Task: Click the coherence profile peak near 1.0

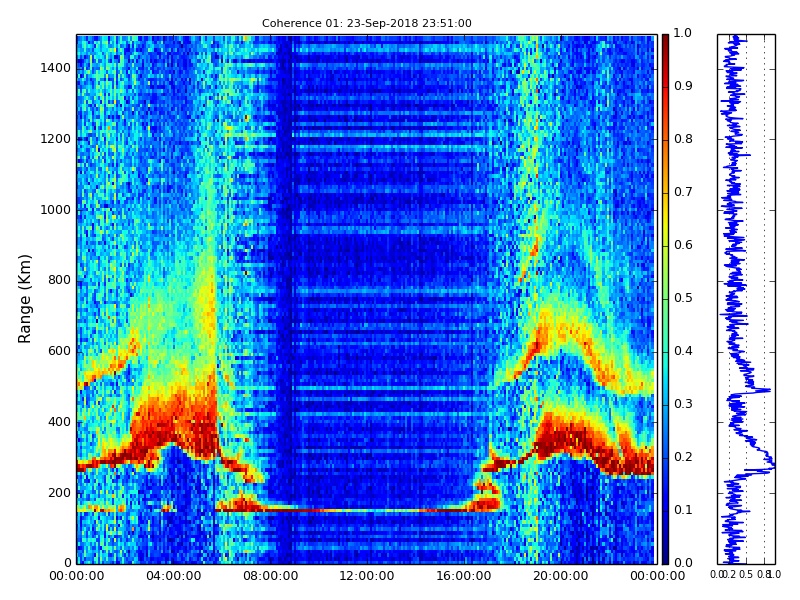Action: pos(774,465)
